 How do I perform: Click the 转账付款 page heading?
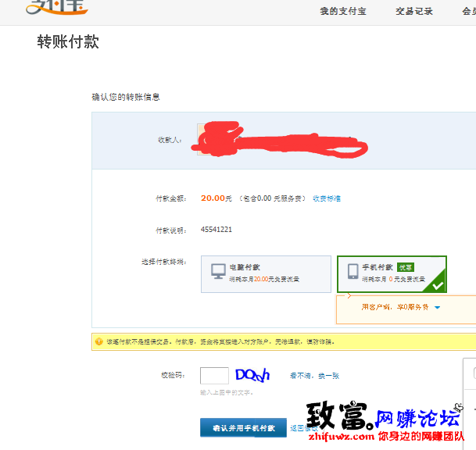(x=68, y=42)
